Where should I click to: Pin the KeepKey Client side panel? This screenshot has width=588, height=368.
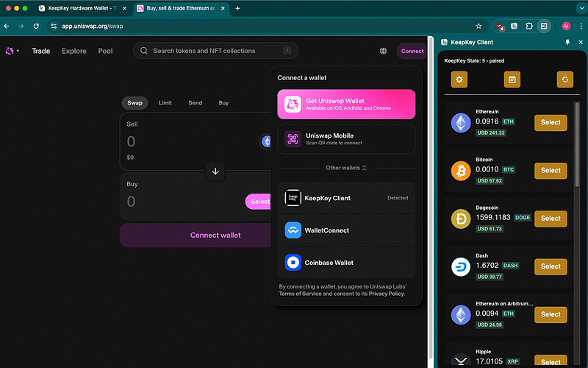567,43
